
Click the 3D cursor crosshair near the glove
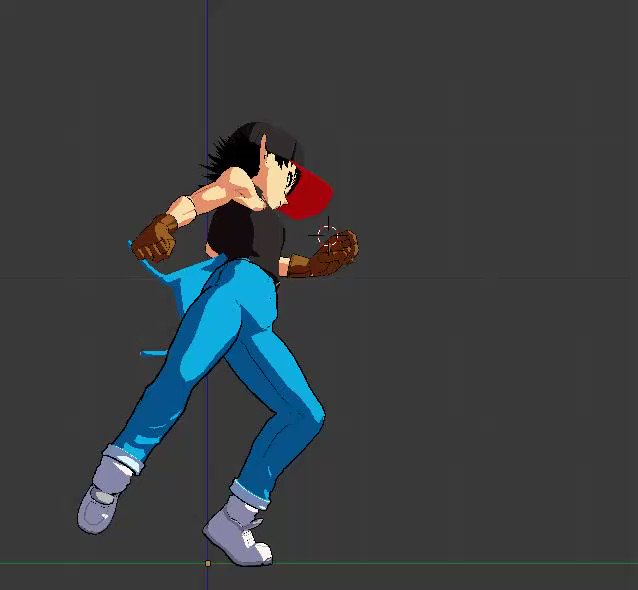click(328, 236)
